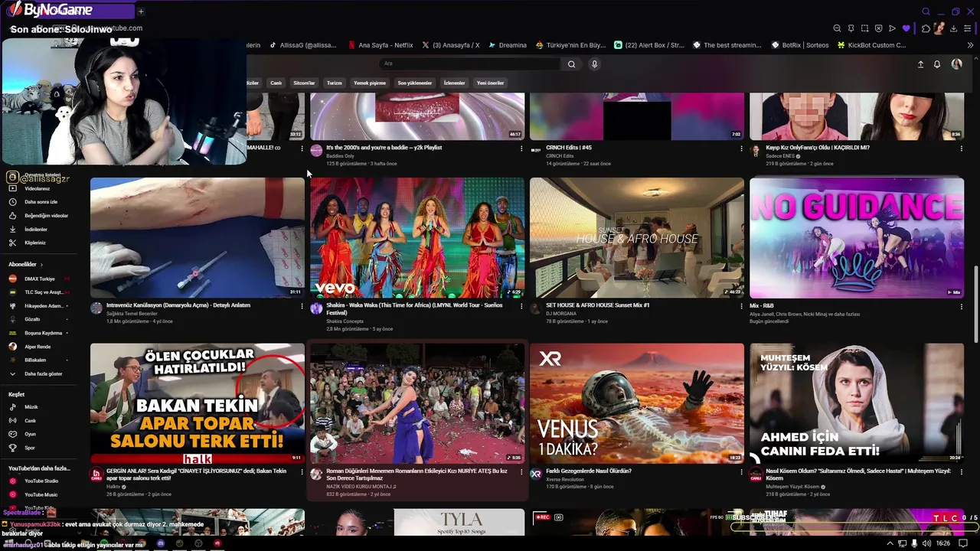This screenshot has height=551, width=980.
Task: Open the browser extensions puzzle icon
Action: pos(926,28)
